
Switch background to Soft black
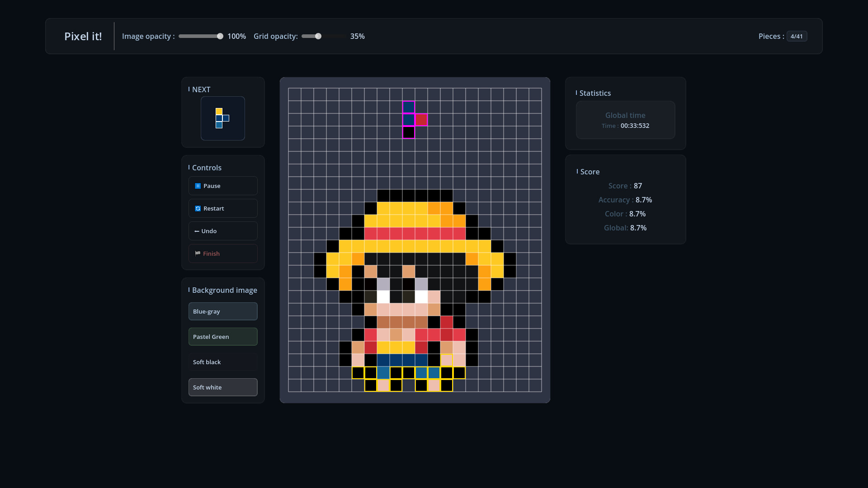tap(222, 362)
